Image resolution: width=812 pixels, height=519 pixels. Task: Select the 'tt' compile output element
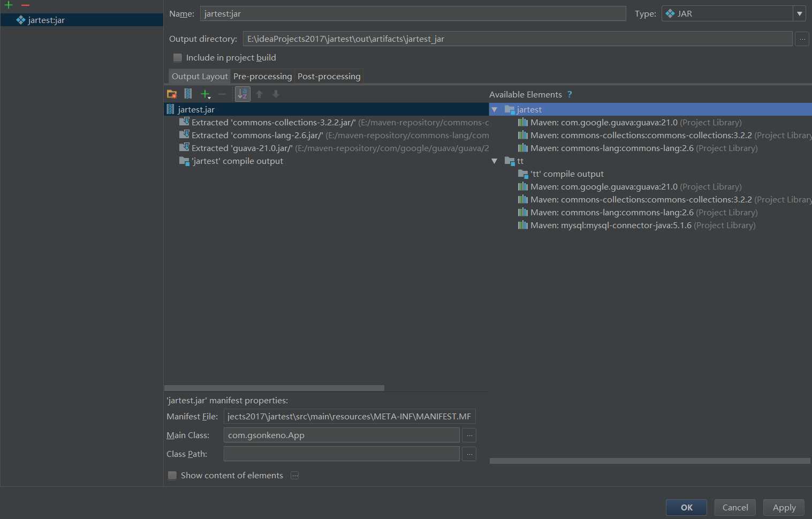pyautogui.click(x=560, y=174)
